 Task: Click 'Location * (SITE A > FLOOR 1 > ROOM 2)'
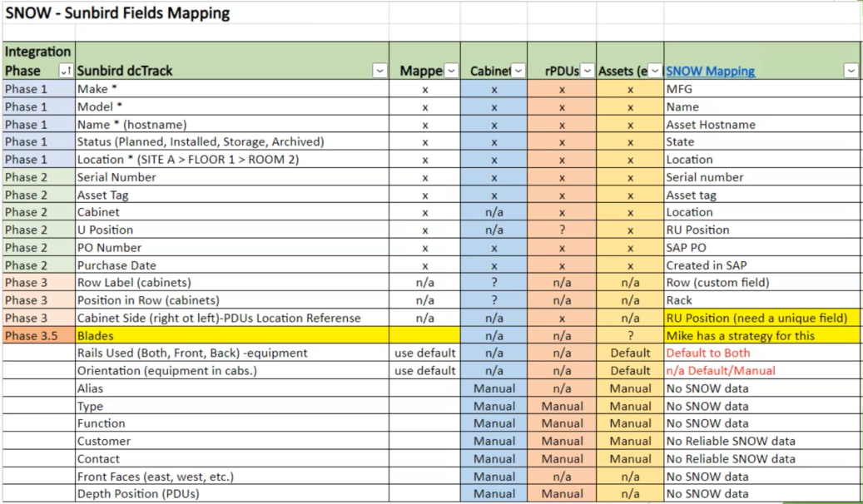(x=231, y=159)
